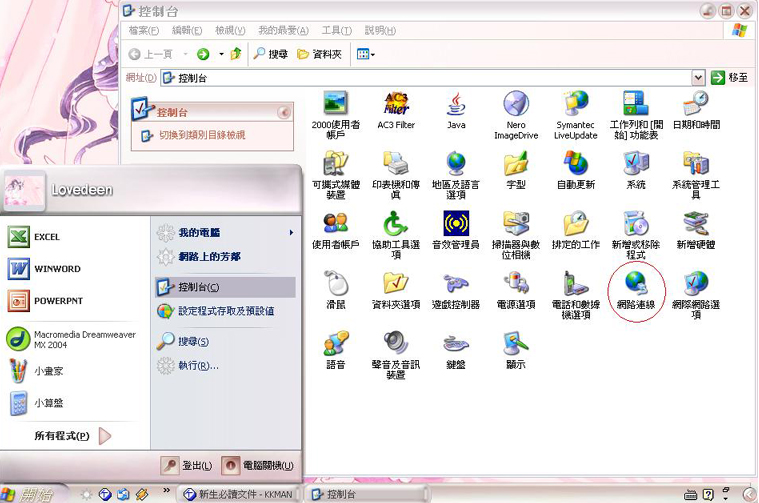Click the 新生必讀文件 - KKMAN taskbar button

pyautogui.click(x=239, y=494)
